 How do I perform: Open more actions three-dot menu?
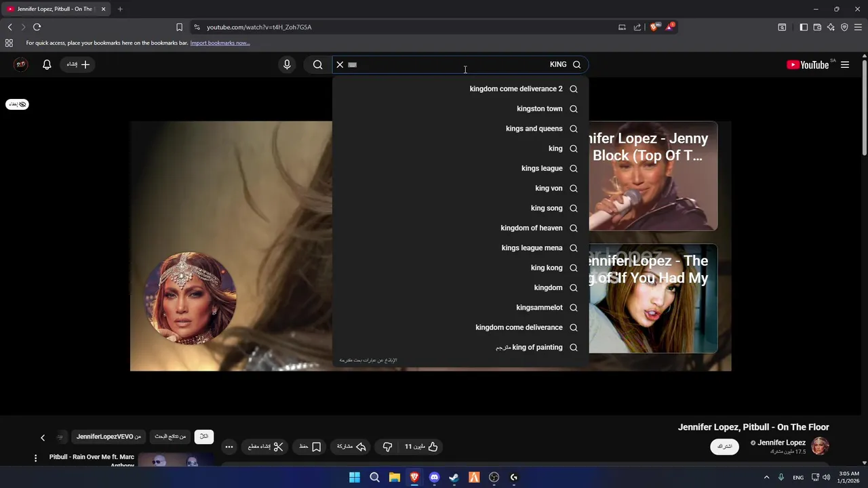pos(229,447)
